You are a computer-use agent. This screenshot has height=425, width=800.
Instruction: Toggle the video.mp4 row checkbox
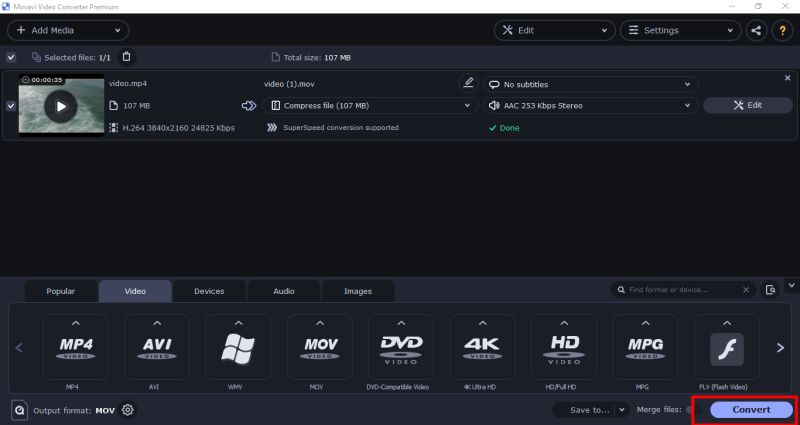pos(11,106)
